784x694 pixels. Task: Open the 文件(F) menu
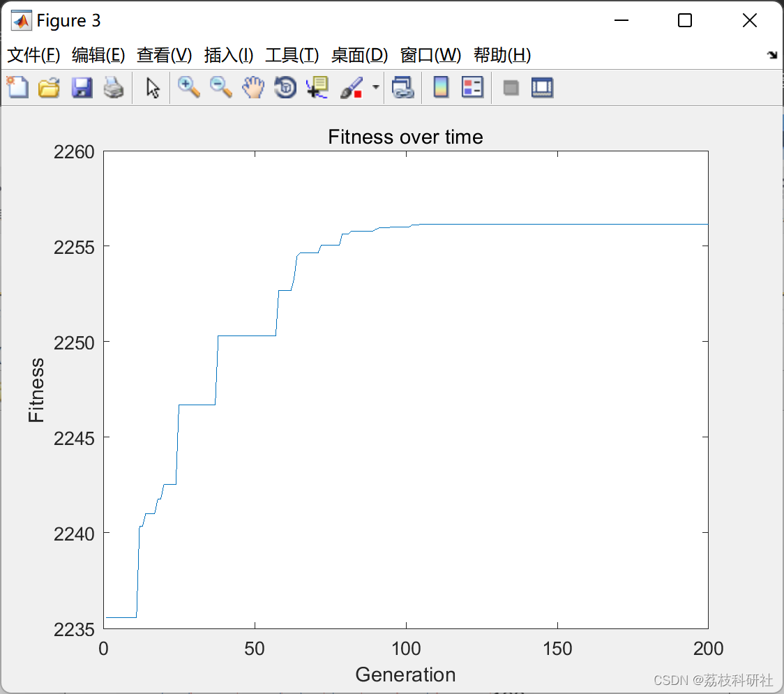(33, 55)
